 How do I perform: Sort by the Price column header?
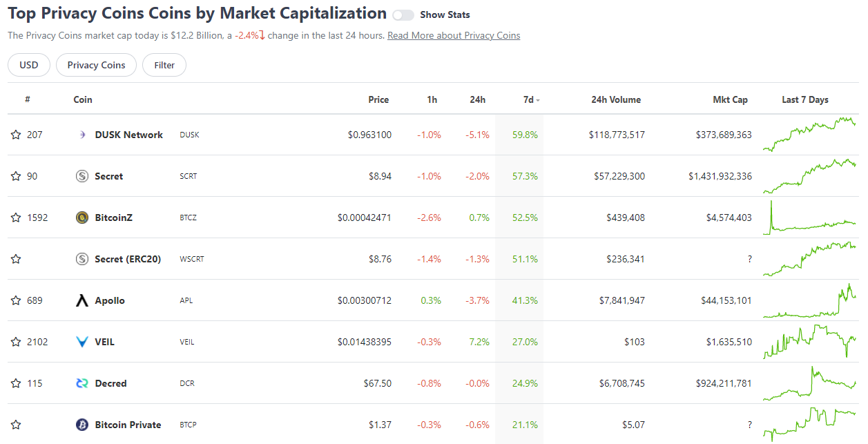coord(378,99)
